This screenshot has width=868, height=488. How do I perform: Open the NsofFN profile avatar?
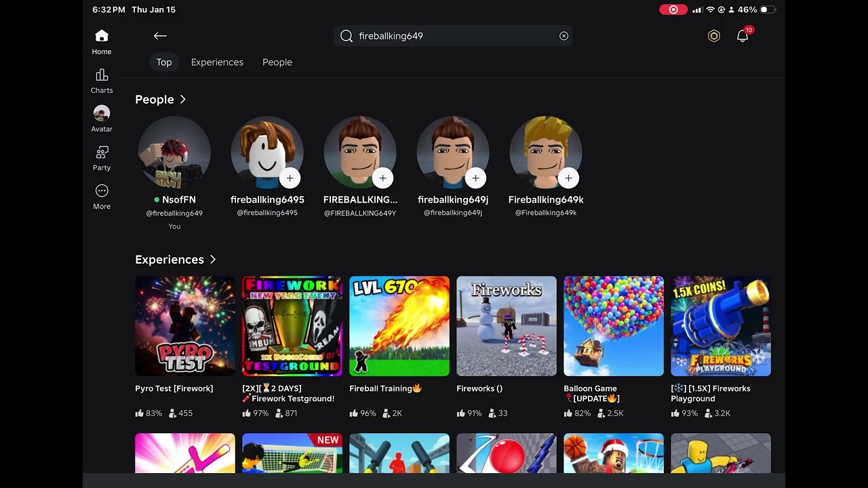tap(174, 152)
